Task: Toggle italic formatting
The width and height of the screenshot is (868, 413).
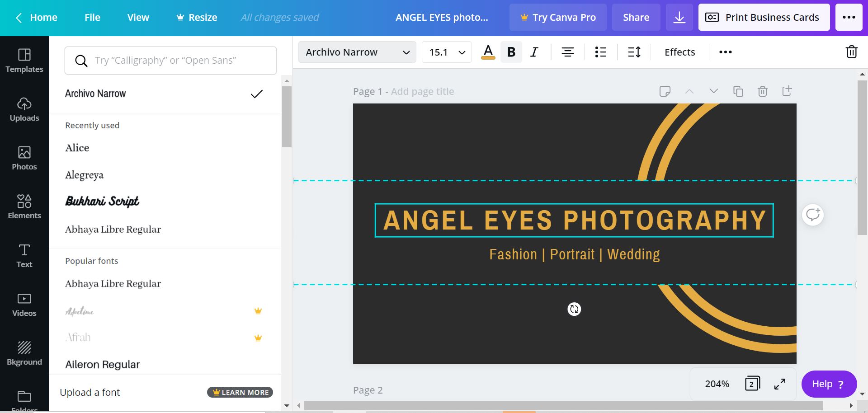Action: [x=534, y=52]
